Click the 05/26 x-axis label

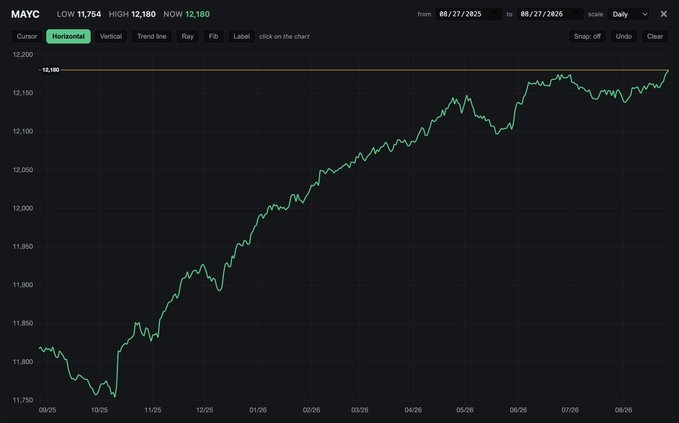[465, 410]
